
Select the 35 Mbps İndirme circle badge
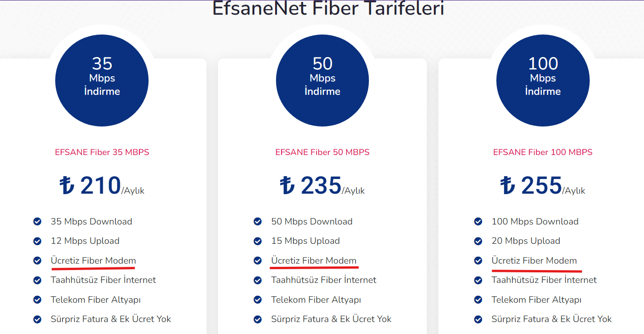click(x=102, y=81)
